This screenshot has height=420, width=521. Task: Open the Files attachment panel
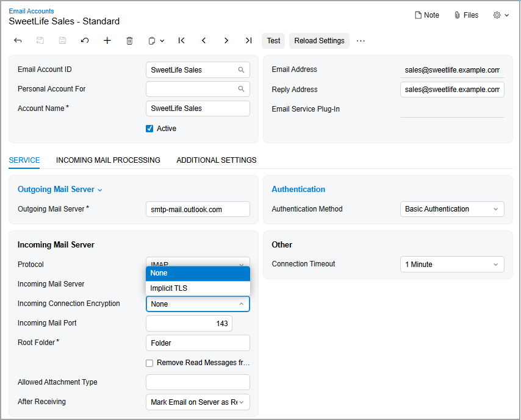(466, 15)
